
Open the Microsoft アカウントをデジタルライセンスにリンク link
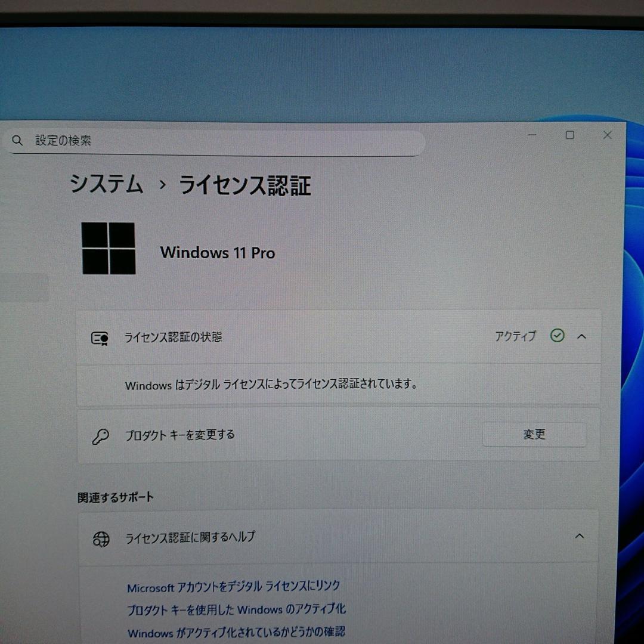233,586
